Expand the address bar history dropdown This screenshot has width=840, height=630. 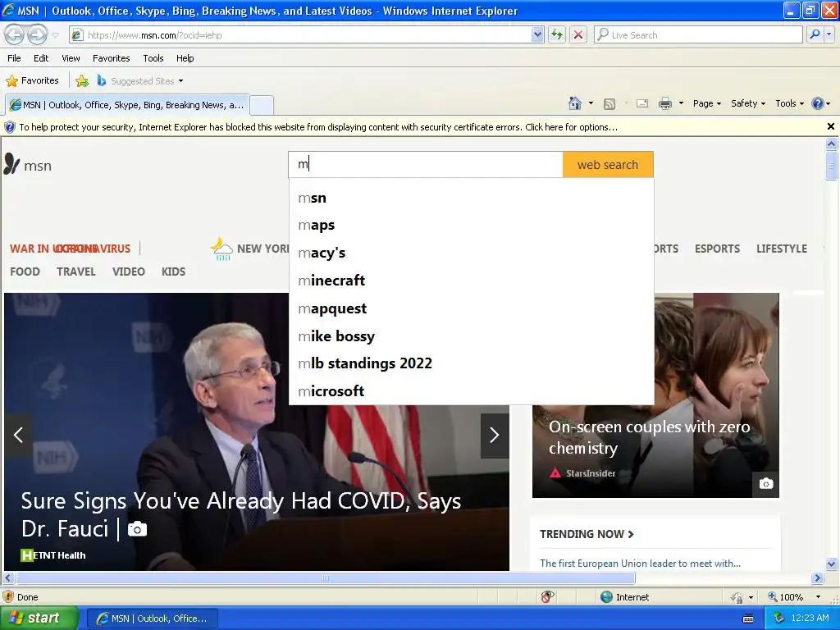click(538, 35)
